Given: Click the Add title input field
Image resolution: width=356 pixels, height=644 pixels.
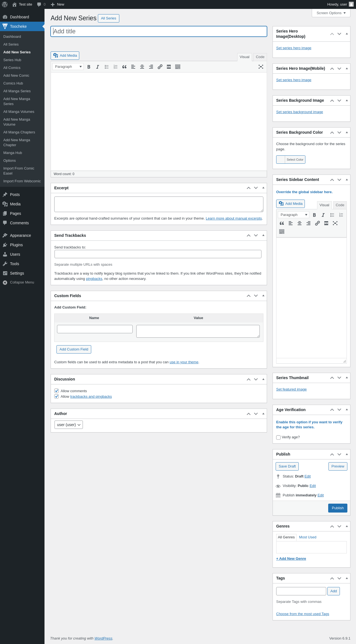Looking at the screenshot, I should [x=159, y=31].
